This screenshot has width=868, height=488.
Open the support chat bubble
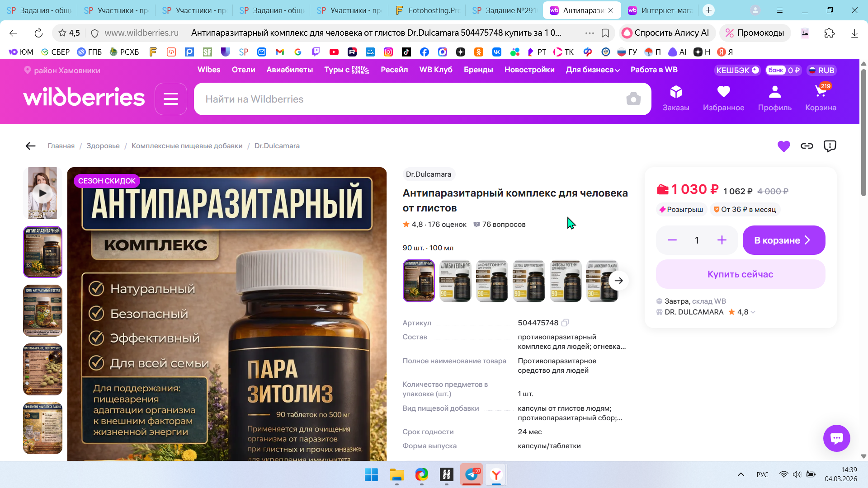pos(836,438)
